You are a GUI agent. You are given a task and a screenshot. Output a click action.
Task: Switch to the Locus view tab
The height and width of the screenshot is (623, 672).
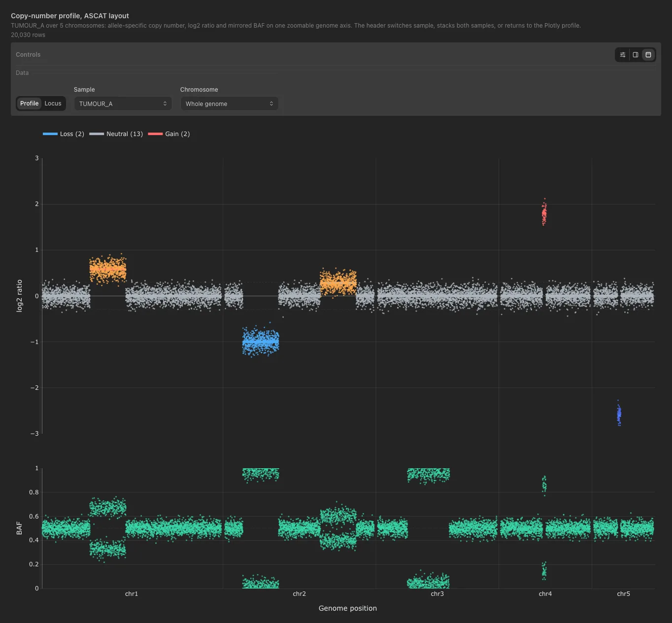pos(53,104)
